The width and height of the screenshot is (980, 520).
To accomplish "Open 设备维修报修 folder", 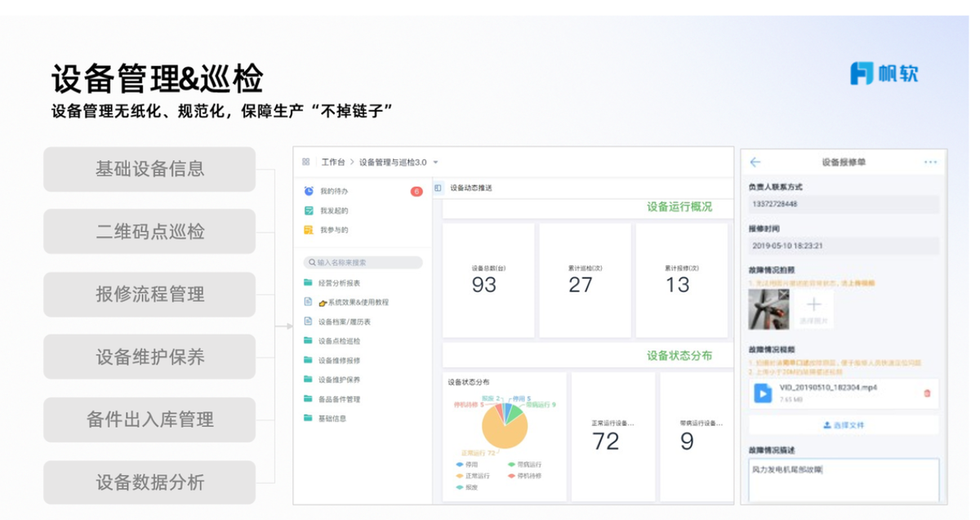I will pyautogui.click(x=339, y=361).
